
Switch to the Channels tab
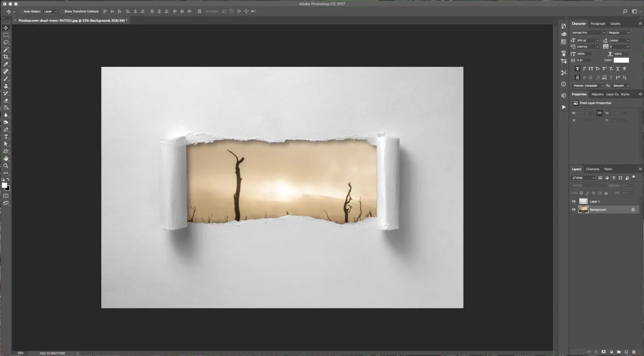(592, 169)
